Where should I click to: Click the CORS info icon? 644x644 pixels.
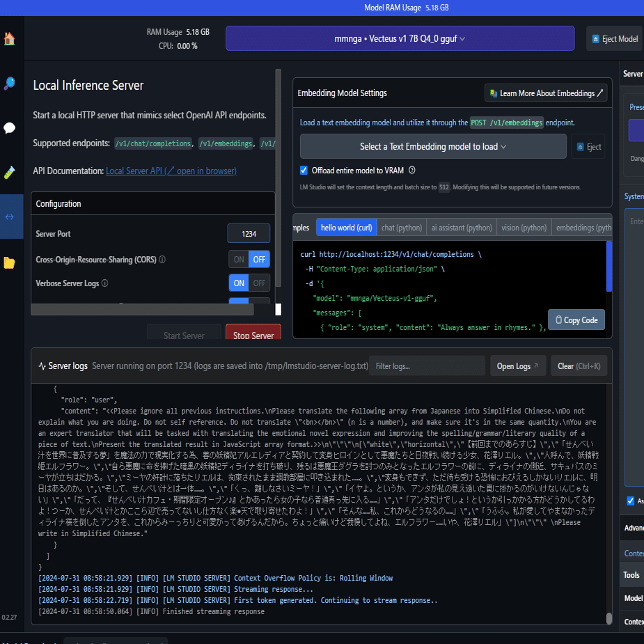162,260
